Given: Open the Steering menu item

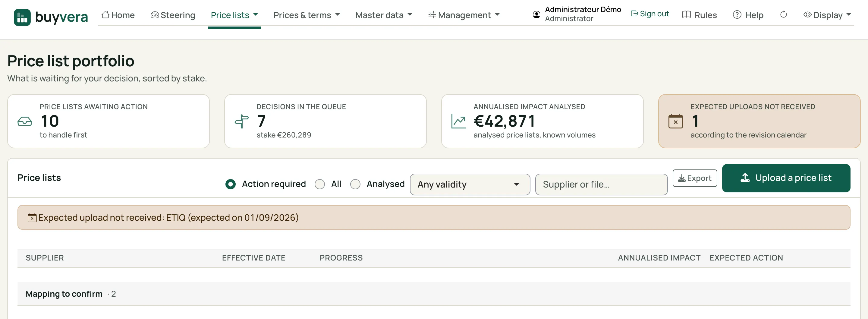Looking at the screenshot, I should [173, 15].
